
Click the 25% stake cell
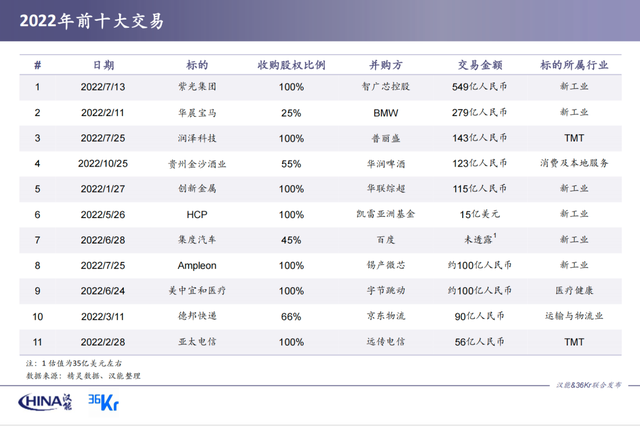pos(291,113)
